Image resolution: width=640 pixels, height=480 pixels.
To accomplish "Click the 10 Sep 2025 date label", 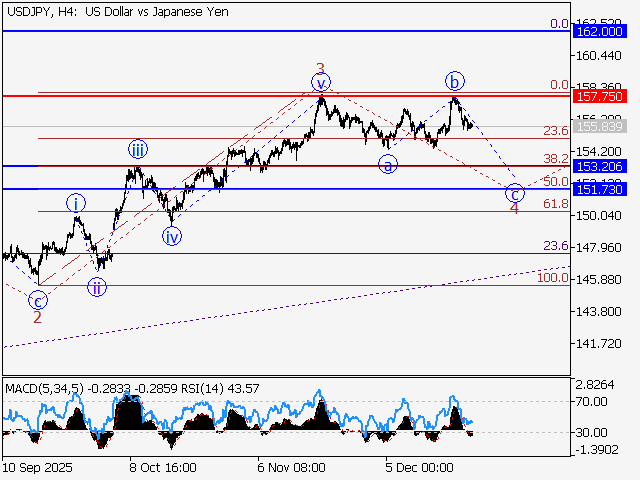I will (37, 466).
